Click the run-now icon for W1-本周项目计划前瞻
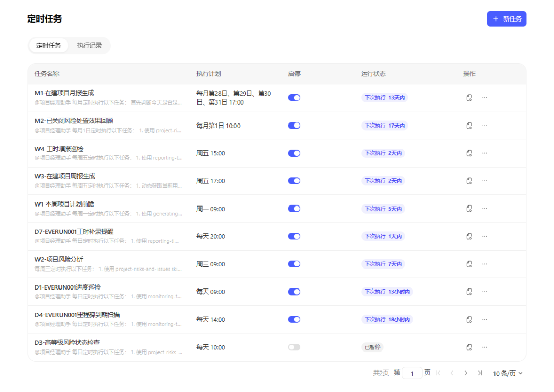Viewport: 554px width, 392px height. (469, 209)
